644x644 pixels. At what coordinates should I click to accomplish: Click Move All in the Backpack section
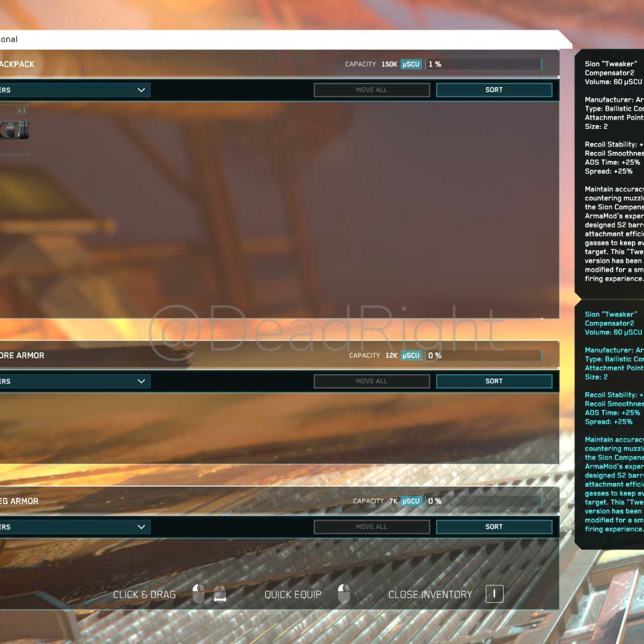pyautogui.click(x=371, y=90)
